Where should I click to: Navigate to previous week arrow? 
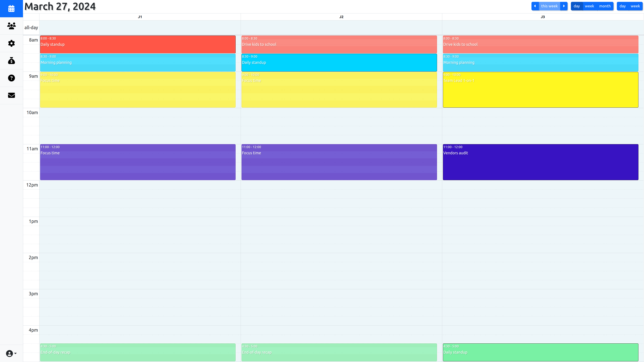[535, 6]
